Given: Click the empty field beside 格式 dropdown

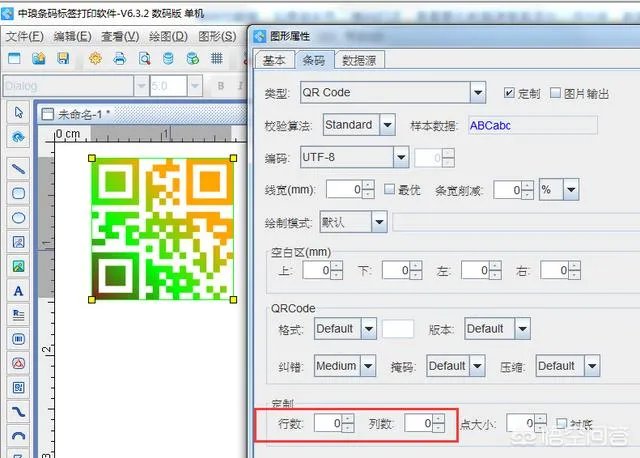Looking at the screenshot, I should [x=398, y=329].
